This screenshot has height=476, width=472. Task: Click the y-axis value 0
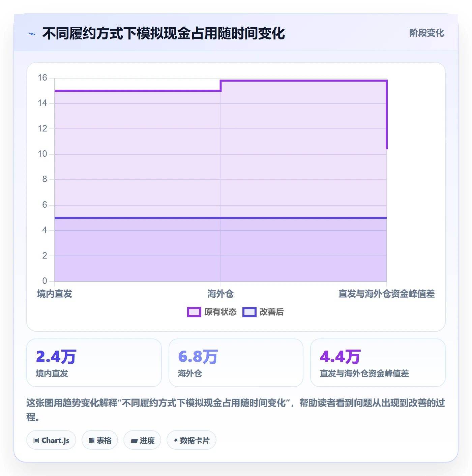click(x=45, y=281)
